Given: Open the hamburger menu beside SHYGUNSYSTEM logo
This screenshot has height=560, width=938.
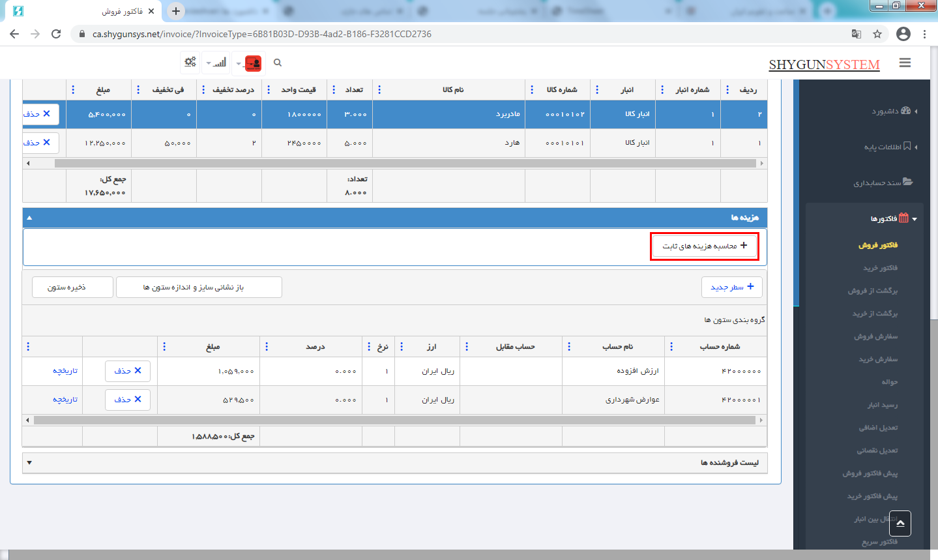Looking at the screenshot, I should click(905, 63).
